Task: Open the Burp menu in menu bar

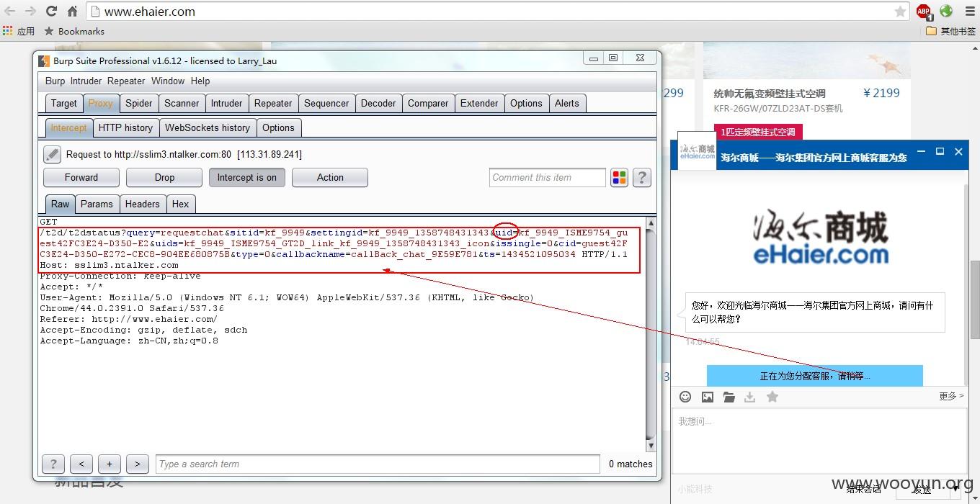Action: tap(55, 81)
